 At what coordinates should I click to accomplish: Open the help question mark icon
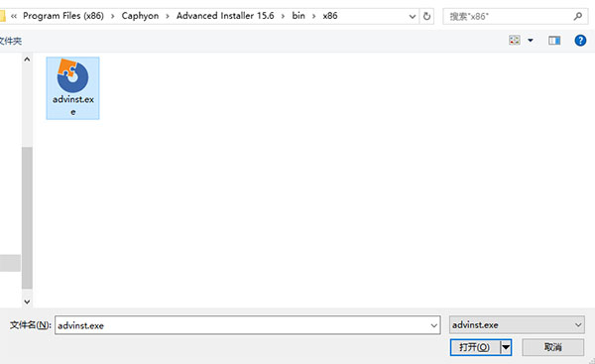click(580, 41)
